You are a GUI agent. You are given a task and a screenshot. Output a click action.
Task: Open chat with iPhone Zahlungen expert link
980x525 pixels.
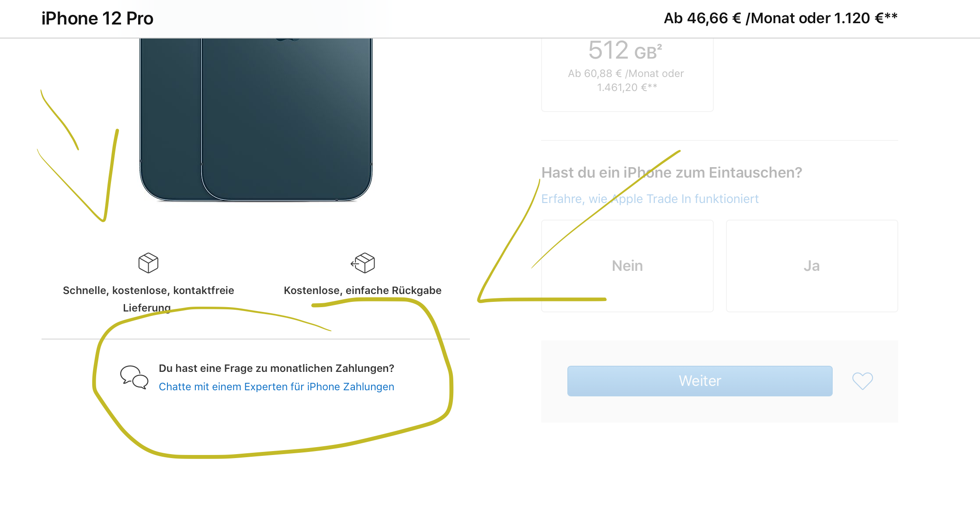(x=276, y=387)
